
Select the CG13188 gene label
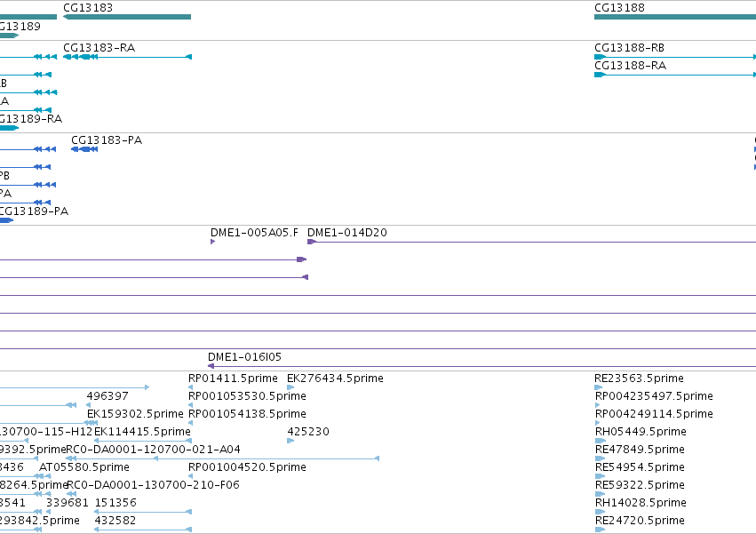[x=619, y=8]
